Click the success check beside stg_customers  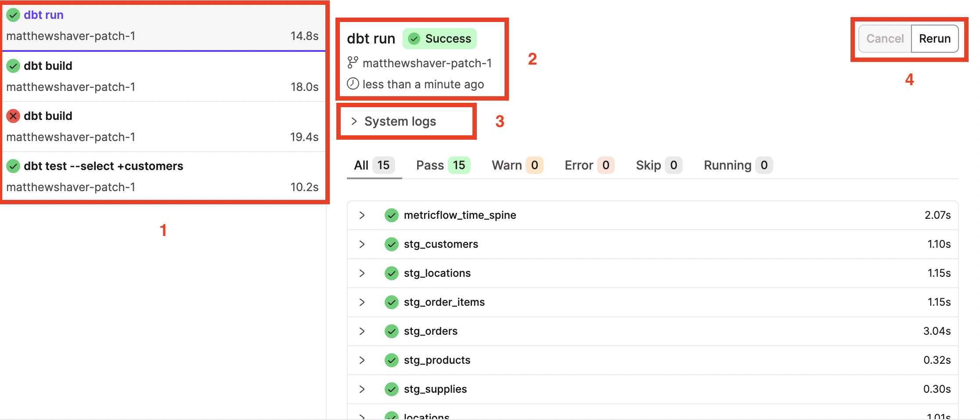point(391,244)
